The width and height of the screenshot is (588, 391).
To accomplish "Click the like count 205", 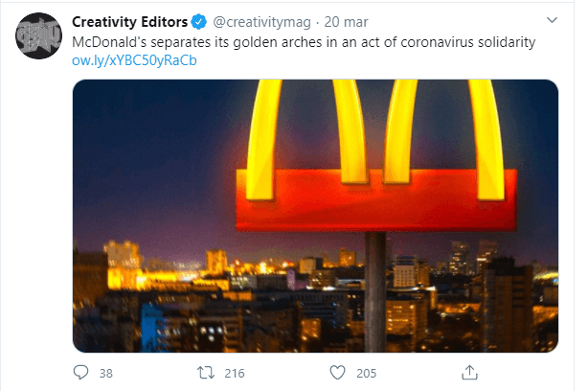I will click(366, 372).
